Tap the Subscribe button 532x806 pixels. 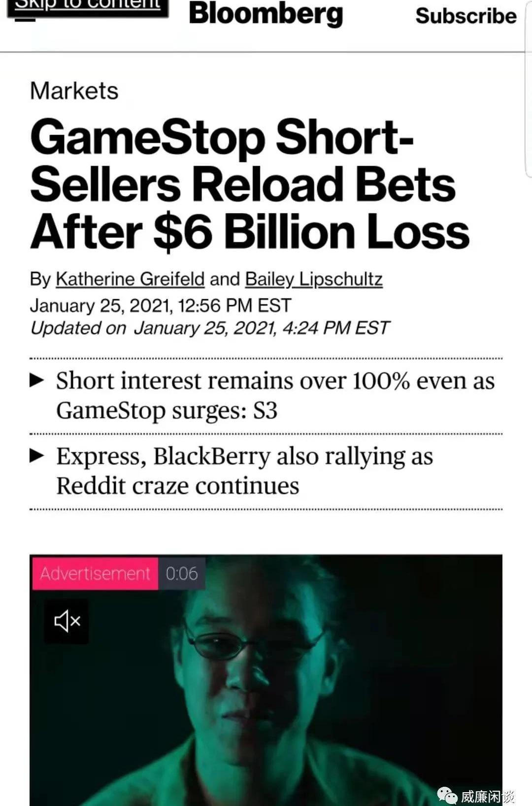coord(466,16)
